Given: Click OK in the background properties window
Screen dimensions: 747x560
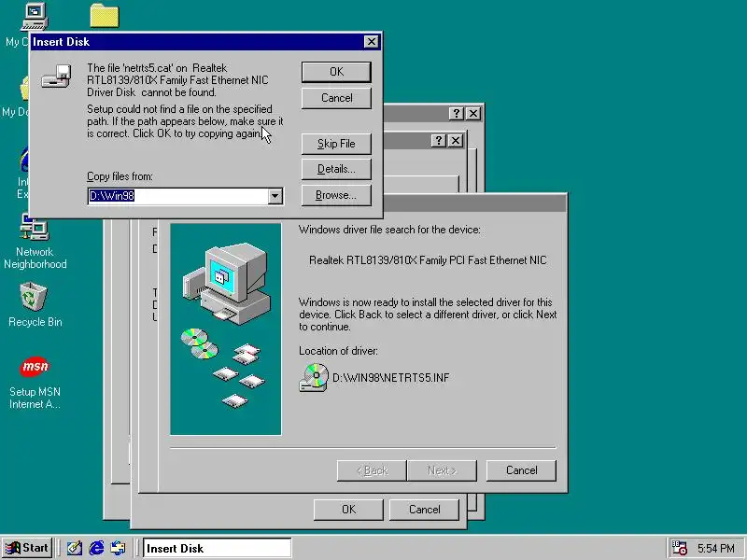Looking at the screenshot, I should tap(348, 510).
